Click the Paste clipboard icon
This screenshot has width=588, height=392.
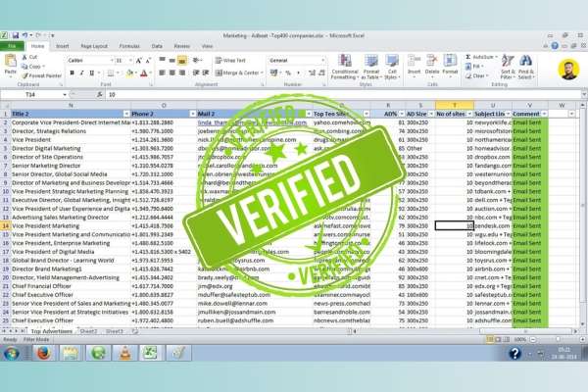11,61
